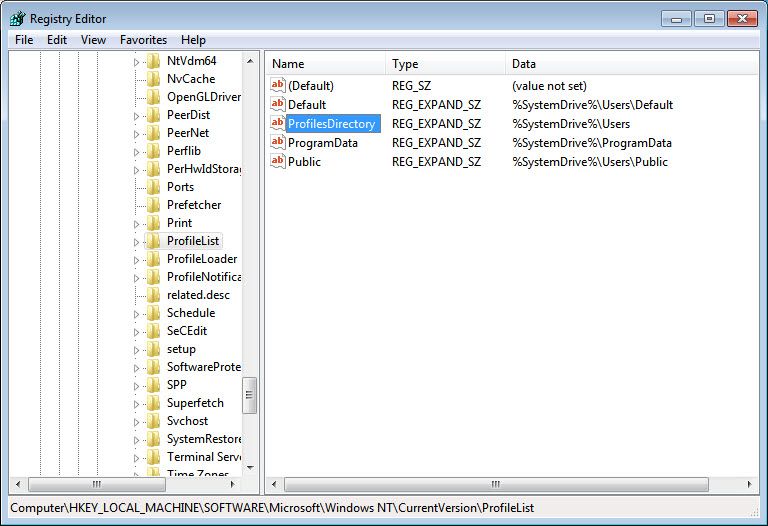Expand the ProfileLoader key

coord(136,261)
